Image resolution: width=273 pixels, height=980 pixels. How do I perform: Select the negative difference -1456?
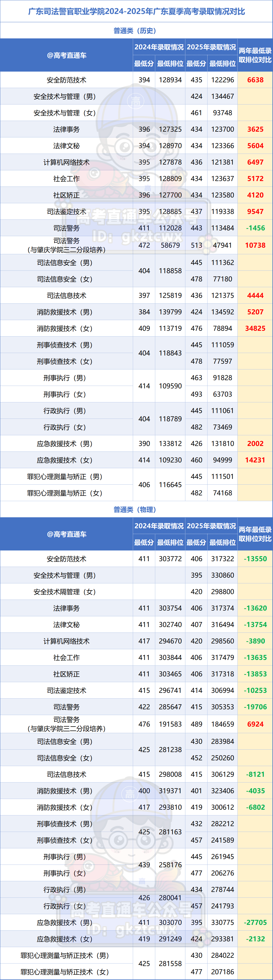255,228
